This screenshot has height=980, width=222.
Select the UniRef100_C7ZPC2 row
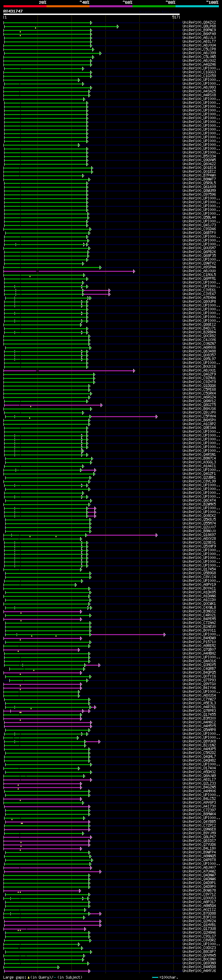coord(199,826)
